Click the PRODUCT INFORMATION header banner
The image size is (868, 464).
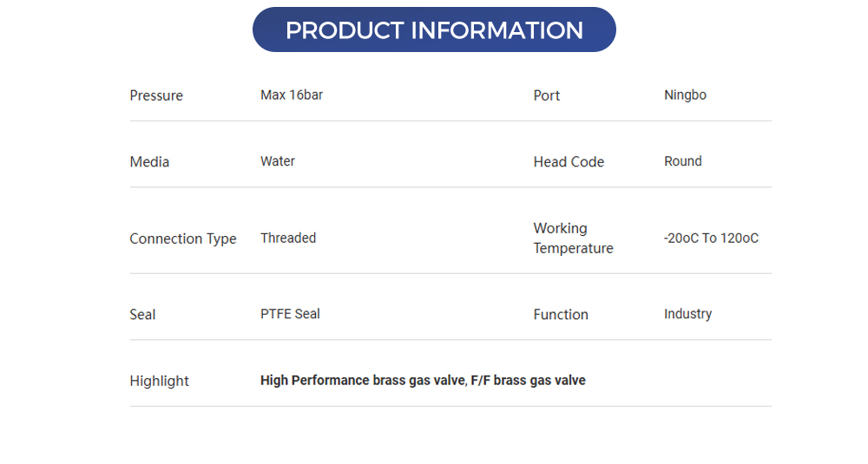pos(434,30)
